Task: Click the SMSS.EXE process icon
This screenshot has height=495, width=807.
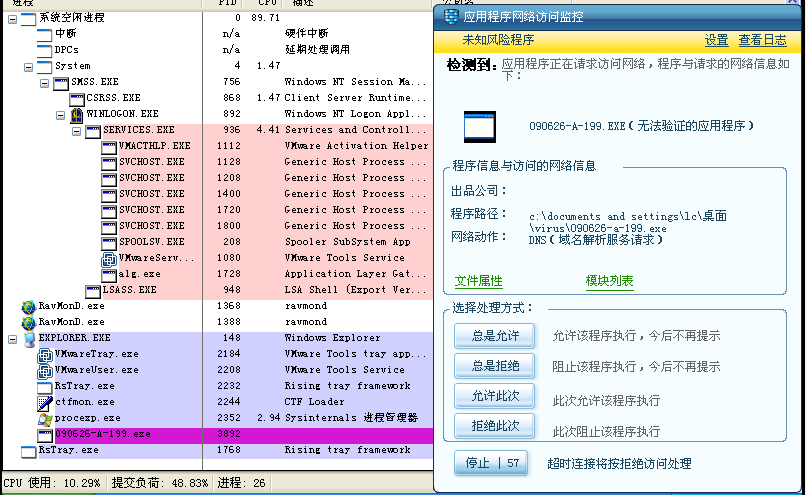Action: [x=61, y=82]
